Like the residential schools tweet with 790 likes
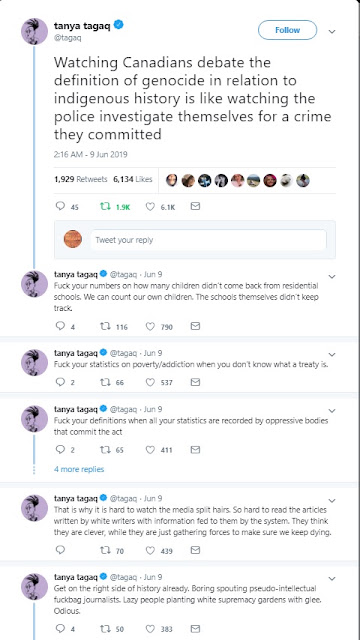The height and width of the screenshot is (640, 360). (x=150, y=326)
